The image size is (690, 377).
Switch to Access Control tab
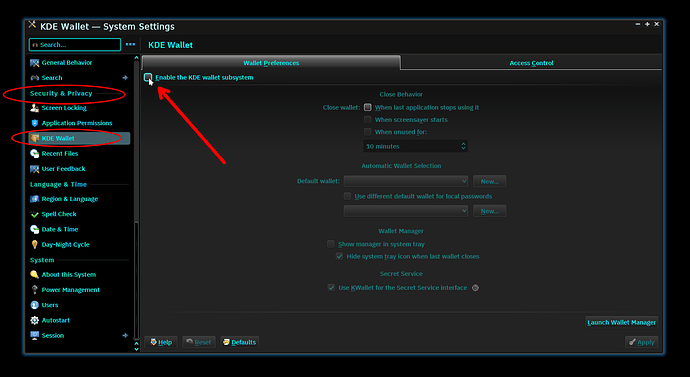[531, 63]
